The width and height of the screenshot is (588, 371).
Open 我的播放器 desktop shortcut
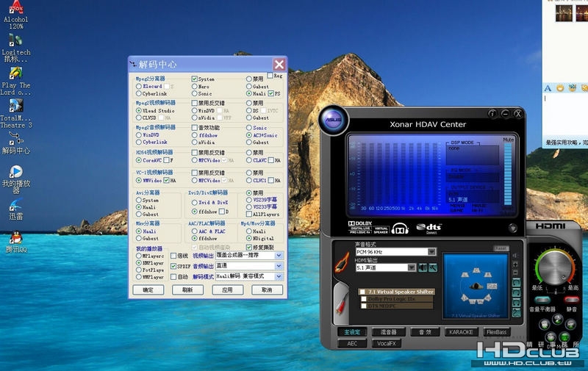pyautogui.click(x=15, y=179)
